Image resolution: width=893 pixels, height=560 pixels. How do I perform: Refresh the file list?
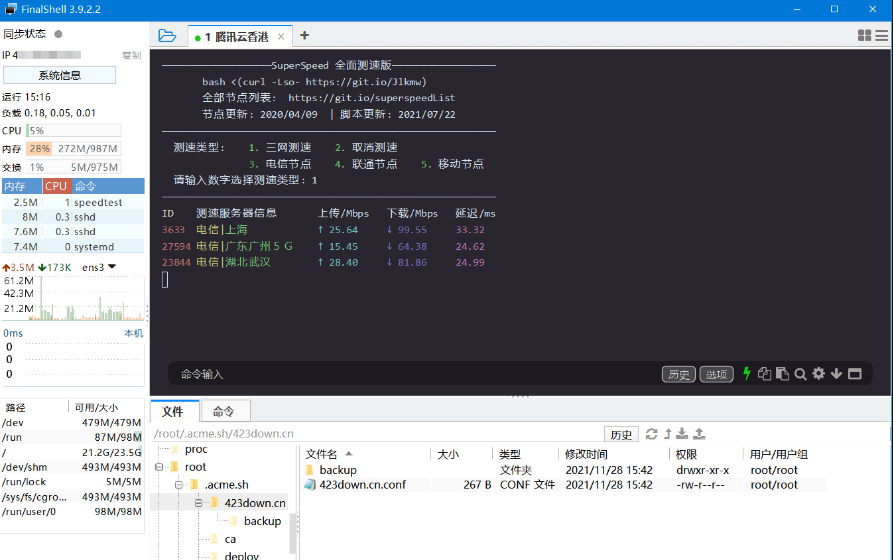click(652, 434)
